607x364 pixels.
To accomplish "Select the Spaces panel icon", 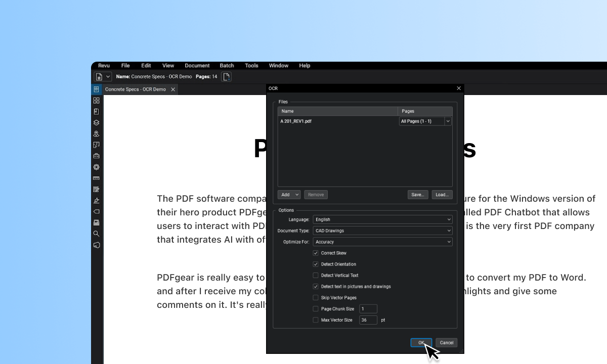I will [96, 133].
